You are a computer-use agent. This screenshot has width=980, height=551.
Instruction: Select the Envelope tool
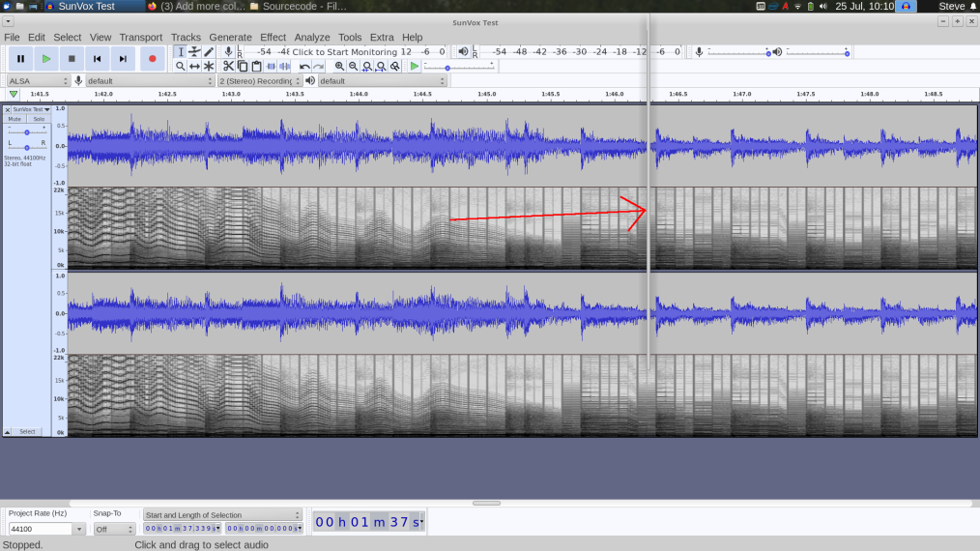tap(195, 52)
